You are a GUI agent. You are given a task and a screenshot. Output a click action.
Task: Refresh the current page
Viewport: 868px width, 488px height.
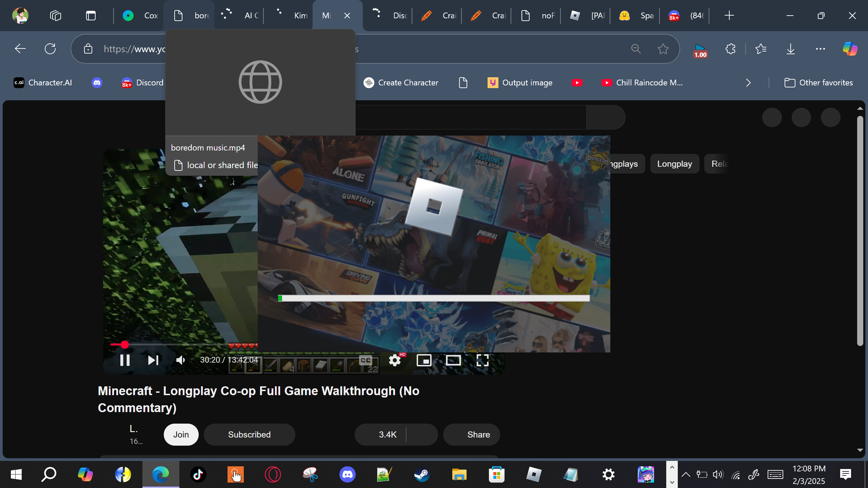point(50,49)
